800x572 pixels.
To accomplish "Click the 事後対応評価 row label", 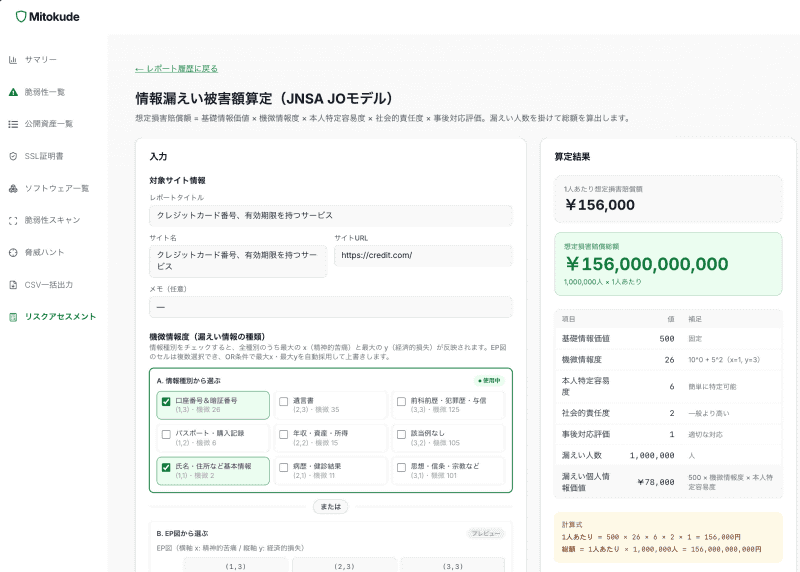I will coord(586,434).
